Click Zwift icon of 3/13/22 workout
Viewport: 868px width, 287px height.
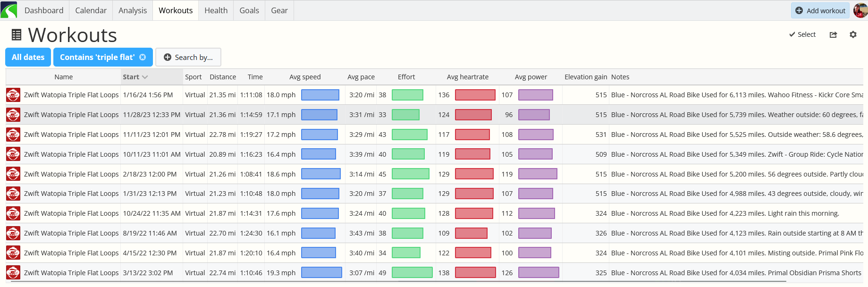click(x=13, y=273)
